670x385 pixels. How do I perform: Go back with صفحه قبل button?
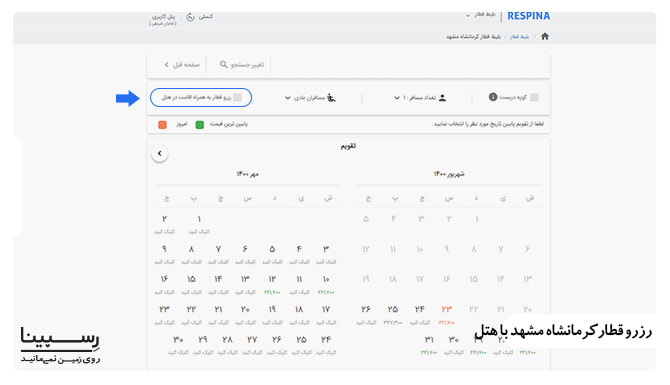point(182,65)
